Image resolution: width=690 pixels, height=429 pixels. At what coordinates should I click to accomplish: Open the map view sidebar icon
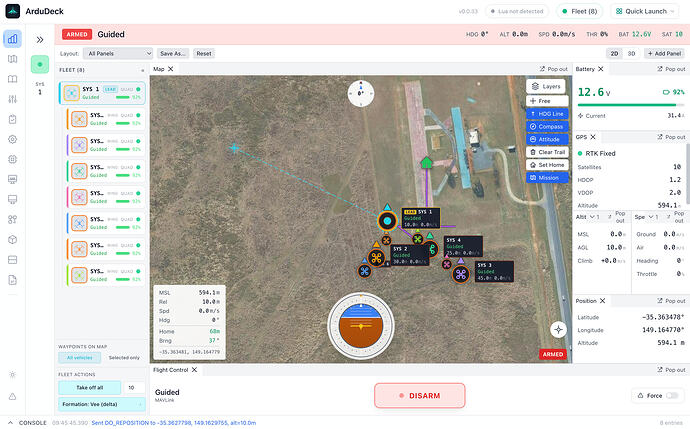(12, 59)
